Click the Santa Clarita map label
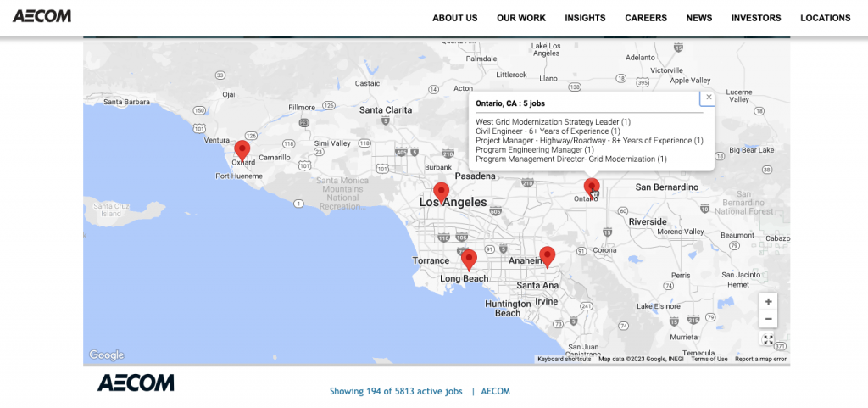Viewport: 868px width, 408px height. (386, 110)
